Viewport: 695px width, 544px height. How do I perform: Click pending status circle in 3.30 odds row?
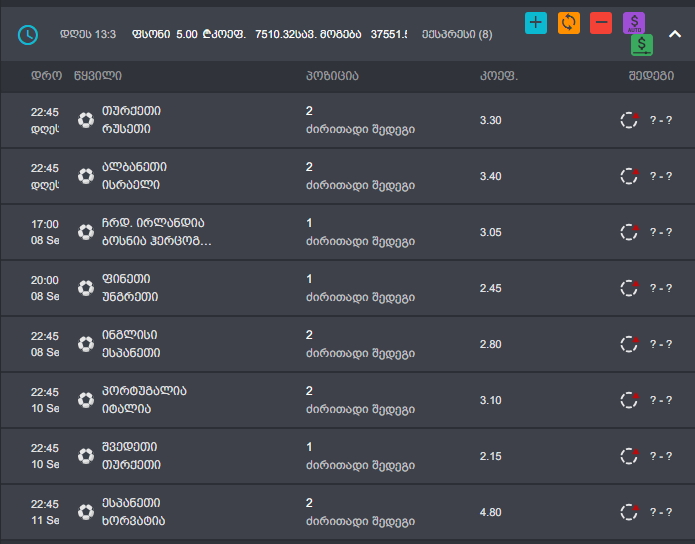[x=629, y=120]
